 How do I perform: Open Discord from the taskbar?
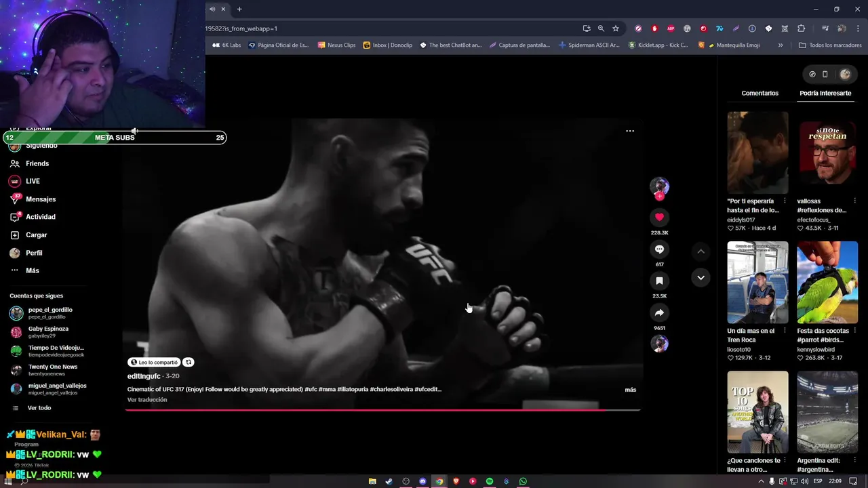pyautogui.click(x=422, y=481)
